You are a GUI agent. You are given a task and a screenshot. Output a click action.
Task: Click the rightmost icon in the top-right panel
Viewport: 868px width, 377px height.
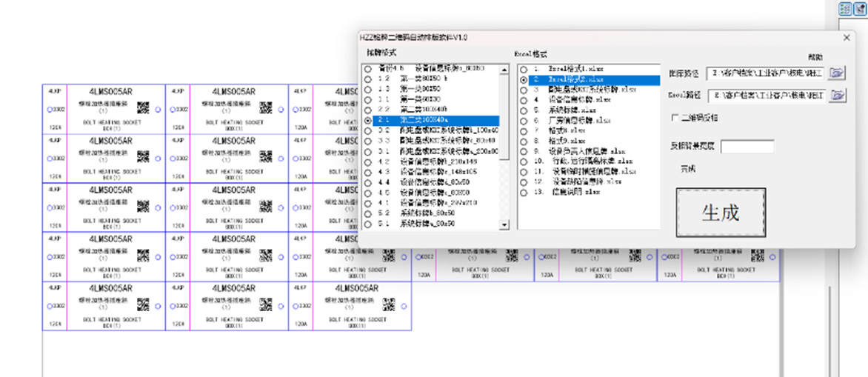click(x=859, y=9)
